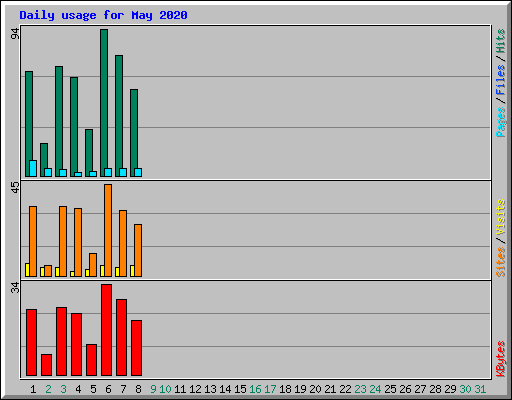The height and width of the screenshot is (400, 512).
Task: Click the Hits legend label
Action: click(x=500, y=41)
